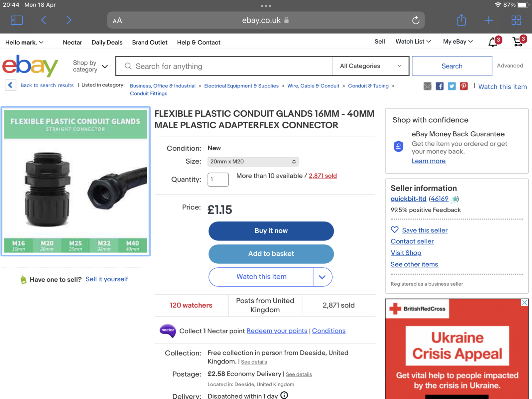
Task: Close the British Red Cross ad
Action: 524,303
